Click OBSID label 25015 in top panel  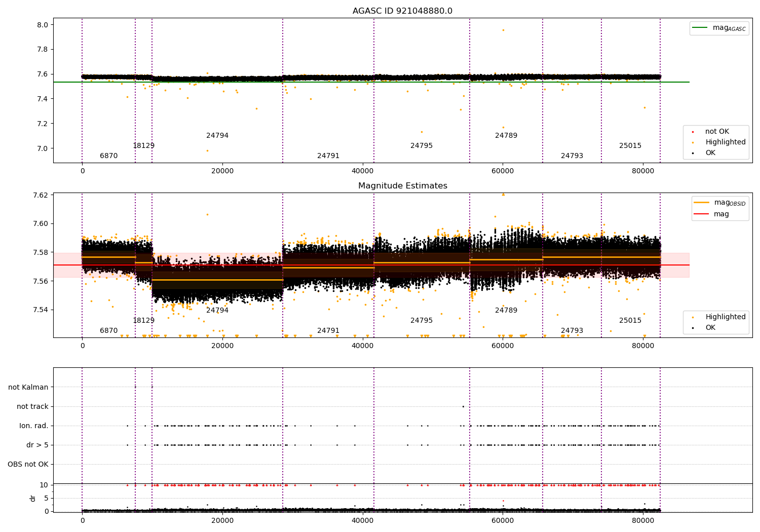click(x=630, y=146)
